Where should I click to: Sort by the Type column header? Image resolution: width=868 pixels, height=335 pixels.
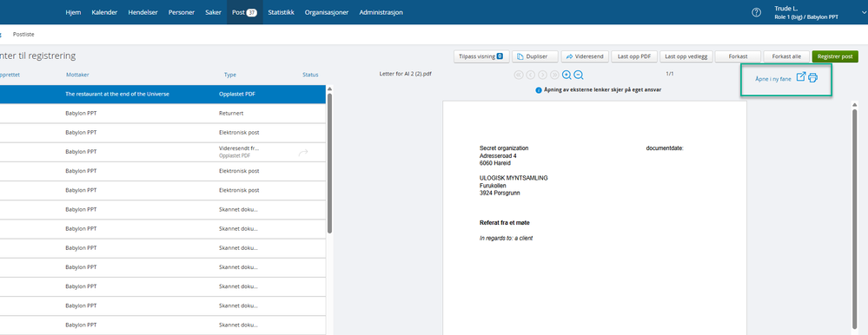click(230, 75)
